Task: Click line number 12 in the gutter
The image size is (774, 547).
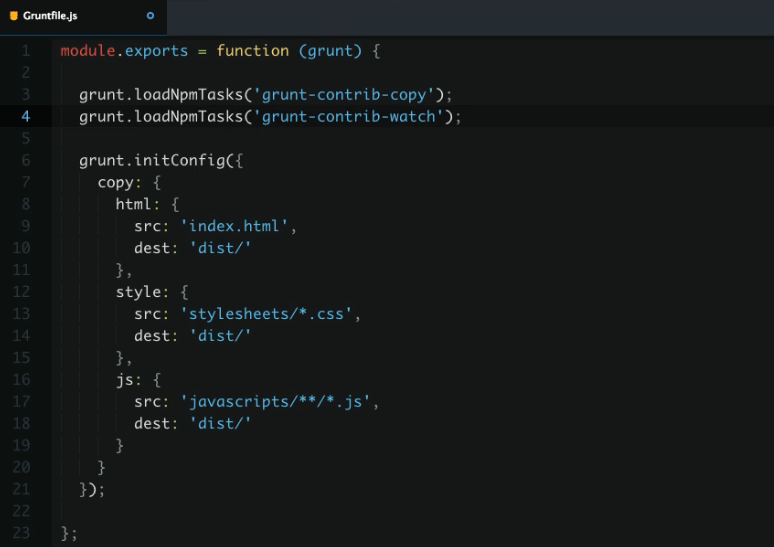Action: coord(21,292)
